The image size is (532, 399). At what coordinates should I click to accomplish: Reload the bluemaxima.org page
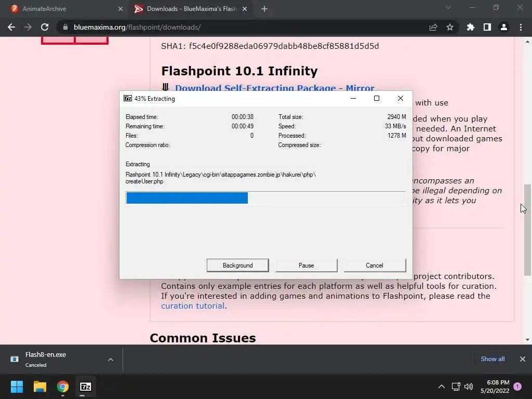tap(45, 27)
